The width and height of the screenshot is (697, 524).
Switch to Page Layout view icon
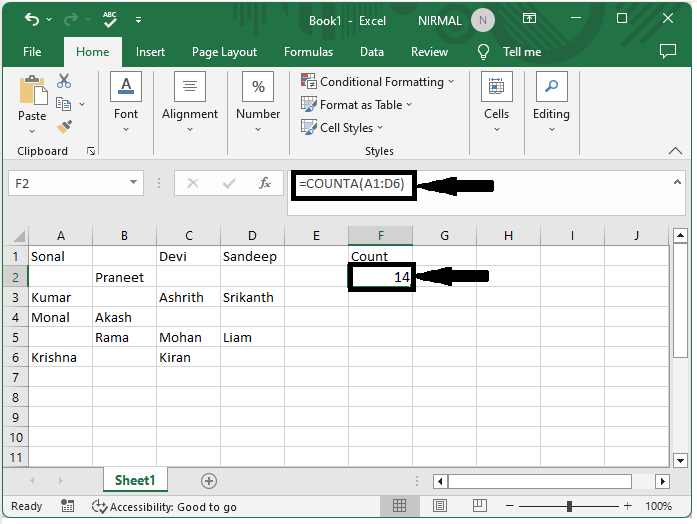point(440,506)
